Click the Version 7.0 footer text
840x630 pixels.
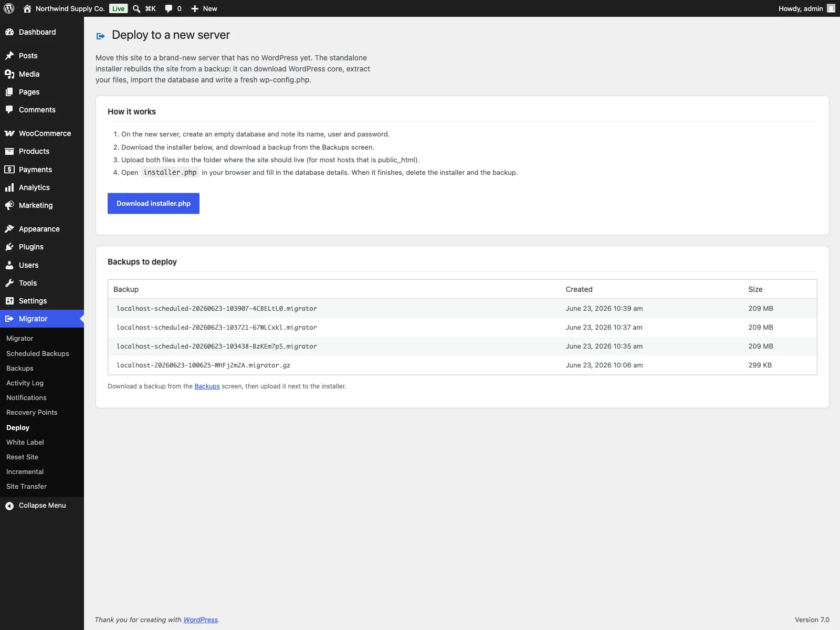pyautogui.click(x=812, y=620)
